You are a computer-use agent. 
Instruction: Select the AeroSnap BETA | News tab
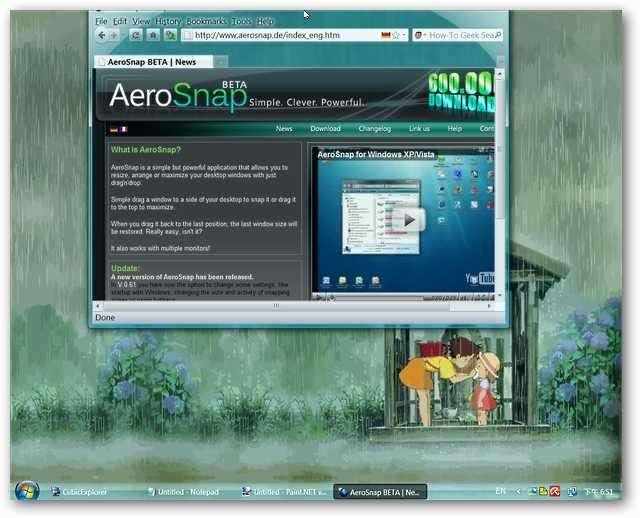[153, 62]
